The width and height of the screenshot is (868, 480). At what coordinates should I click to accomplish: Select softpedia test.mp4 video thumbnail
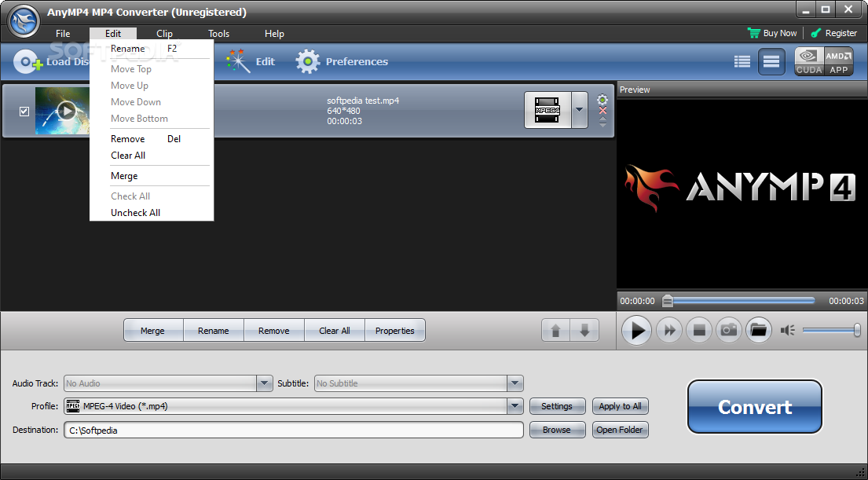point(62,111)
